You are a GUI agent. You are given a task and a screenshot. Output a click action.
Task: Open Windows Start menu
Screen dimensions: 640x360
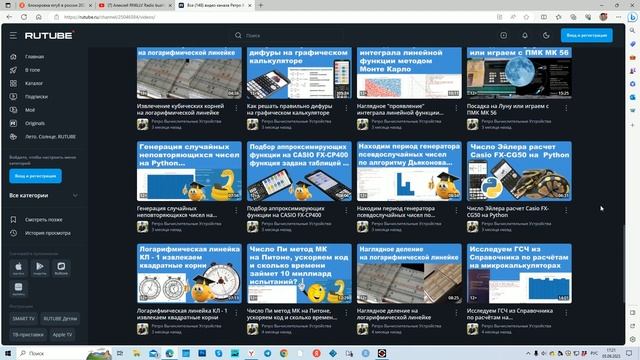pos(8,353)
